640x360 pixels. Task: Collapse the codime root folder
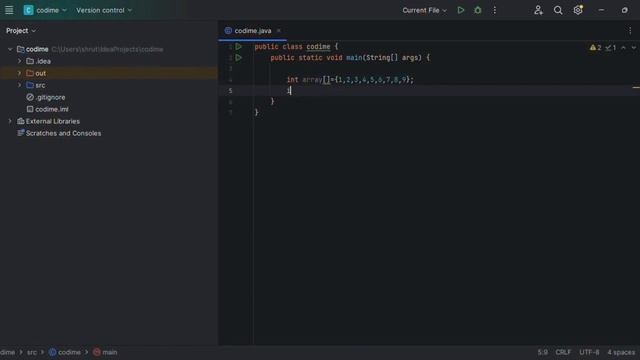pos(10,49)
